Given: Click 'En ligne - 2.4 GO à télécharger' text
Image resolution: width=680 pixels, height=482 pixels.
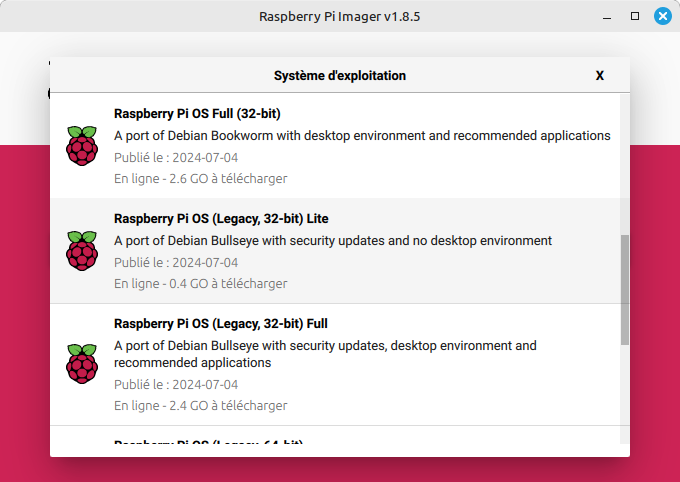Looking at the screenshot, I should click(201, 406).
